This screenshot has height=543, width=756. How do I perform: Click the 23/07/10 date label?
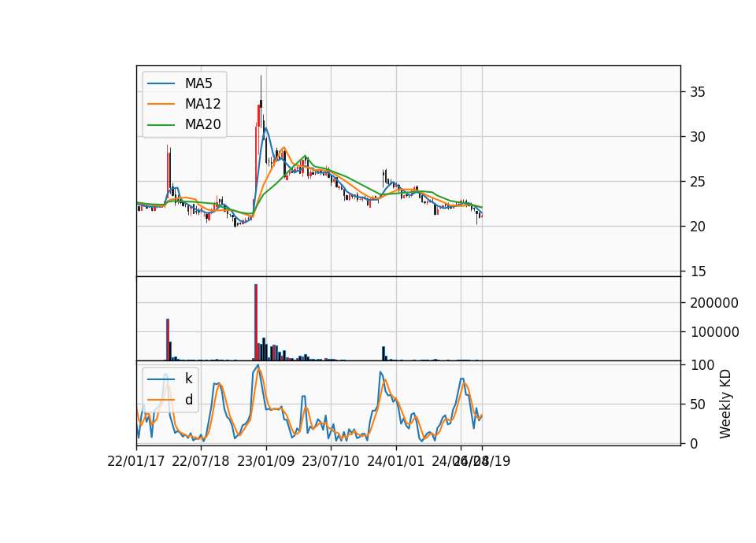tap(330, 461)
